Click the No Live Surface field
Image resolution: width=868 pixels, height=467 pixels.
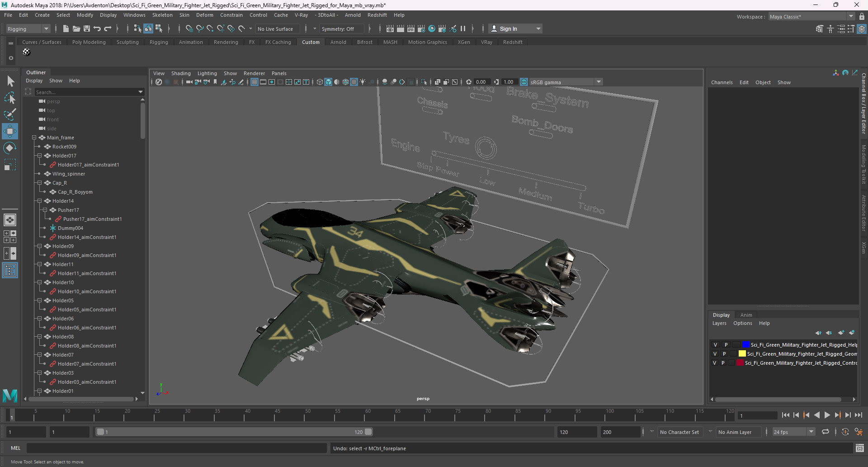click(277, 29)
